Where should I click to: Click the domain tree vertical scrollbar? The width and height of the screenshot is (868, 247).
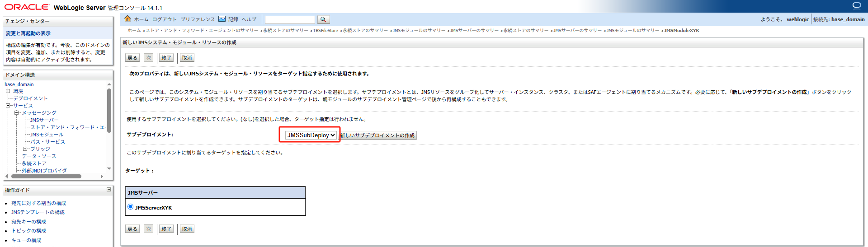[109, 110]
